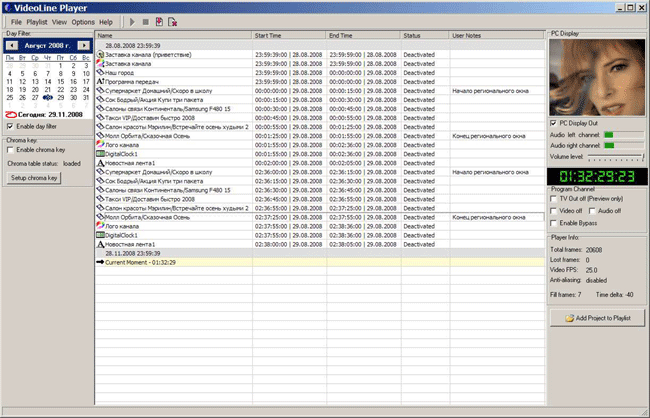Sort by the Status column header
Image resolution: width=650 pixels, height=418 pixels.
coord(425,36)
